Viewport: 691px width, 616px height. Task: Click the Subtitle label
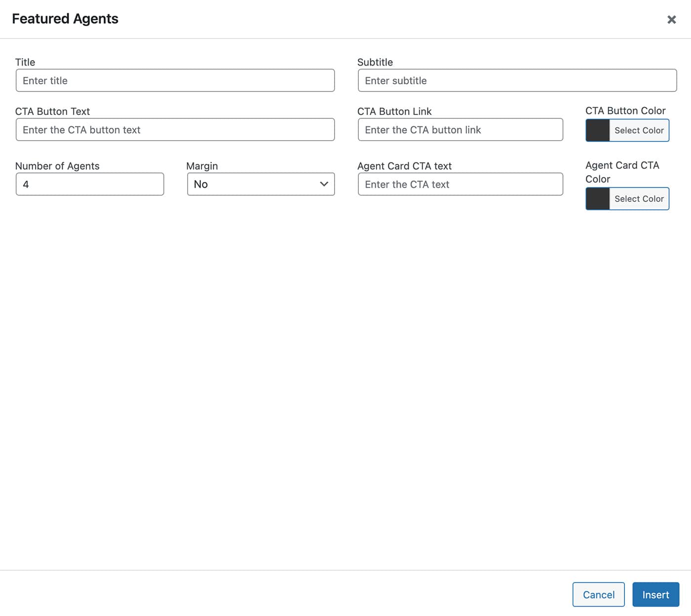[375, 62]
